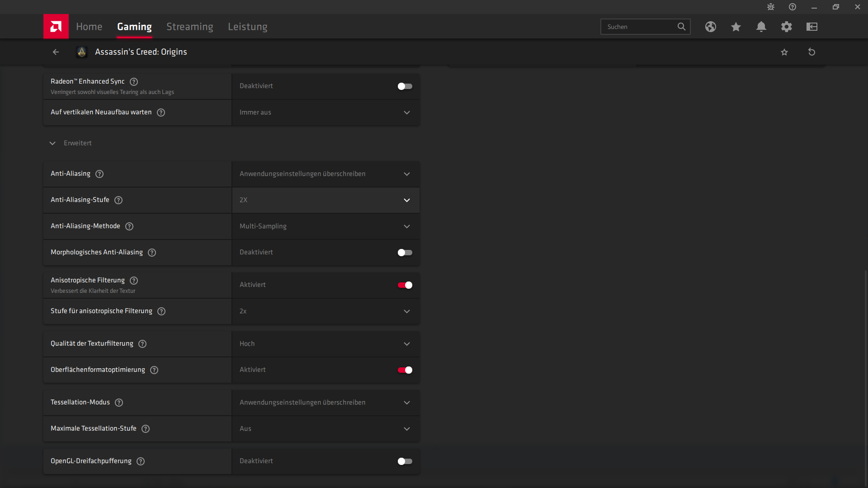Disable Anisotropische Filterung toggle

click(x=405, y=285)
